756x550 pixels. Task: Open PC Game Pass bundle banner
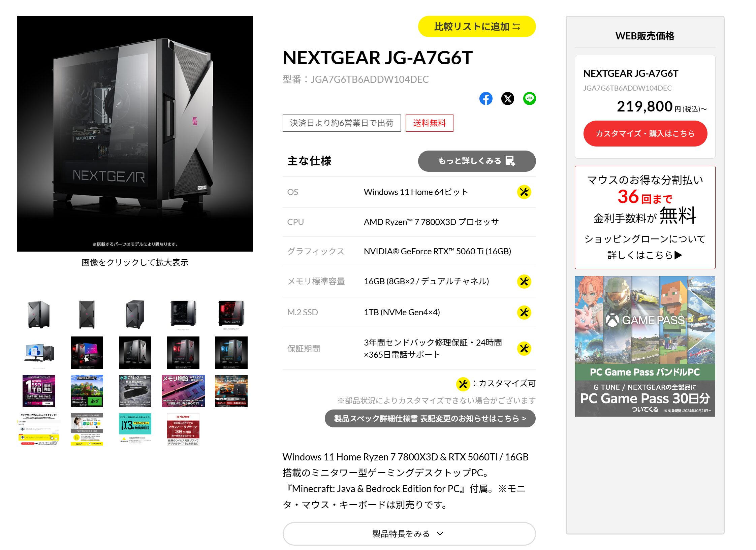pyautogui.click(x=645, y=347)
